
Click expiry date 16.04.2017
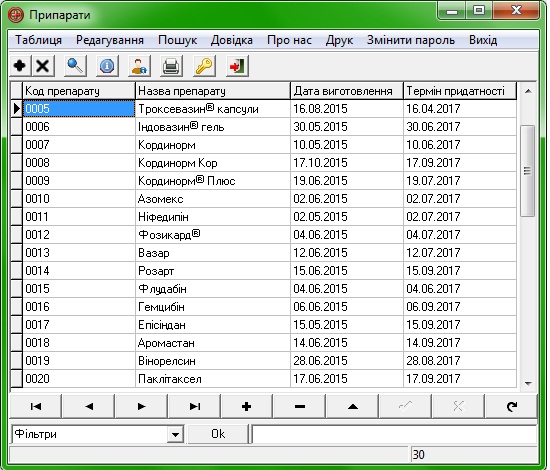460,109
